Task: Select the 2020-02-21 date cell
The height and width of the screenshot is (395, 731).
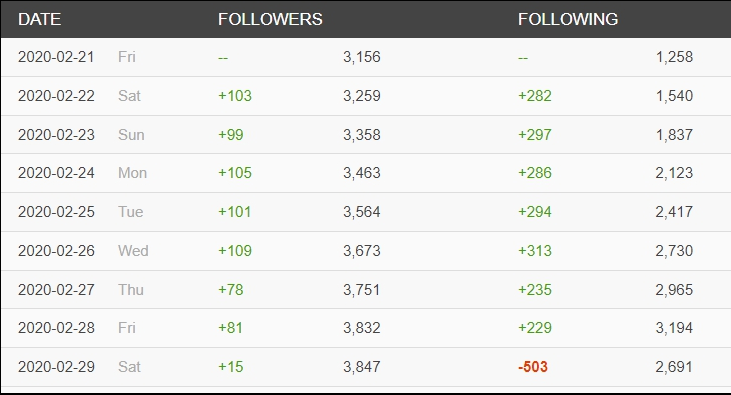Action: coord(56,57)
